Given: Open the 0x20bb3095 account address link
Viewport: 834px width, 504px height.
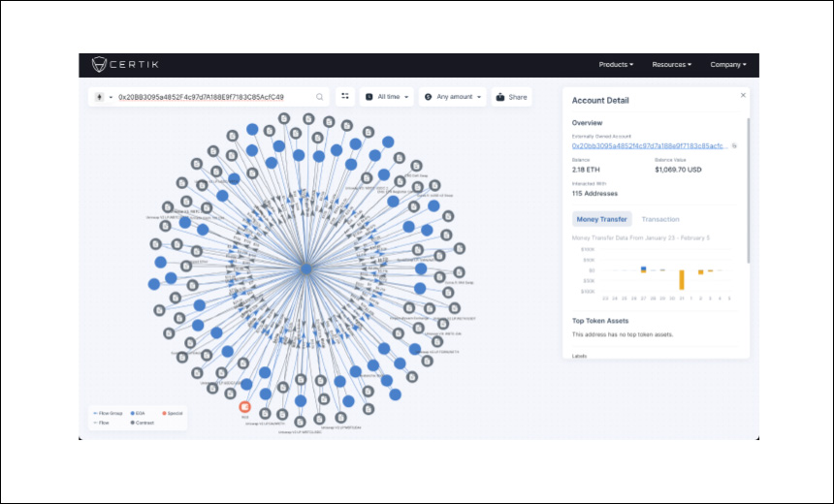Looking at the screenshot, I should click(649, 145).
